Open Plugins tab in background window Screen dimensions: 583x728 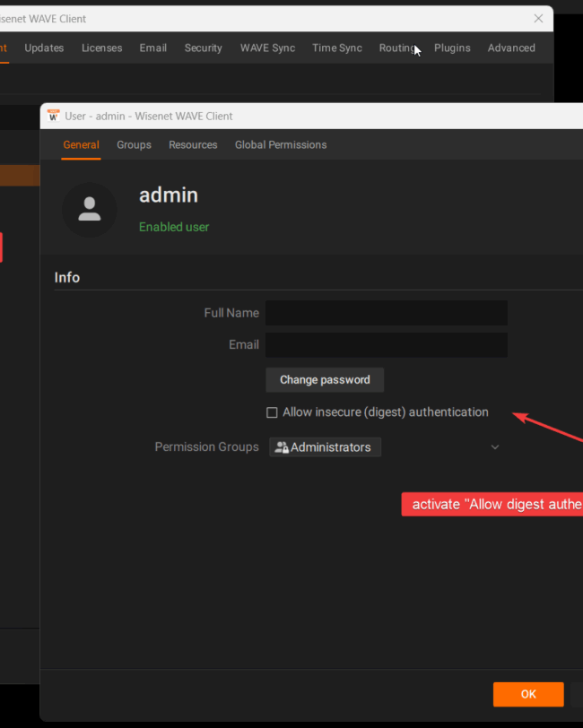452,48
